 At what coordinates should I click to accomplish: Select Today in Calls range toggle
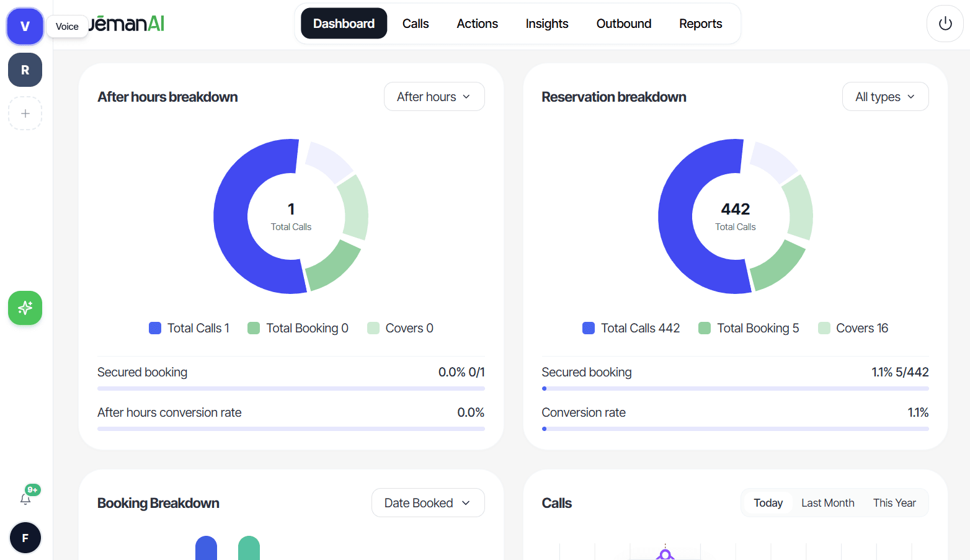[x=768, y=503]
